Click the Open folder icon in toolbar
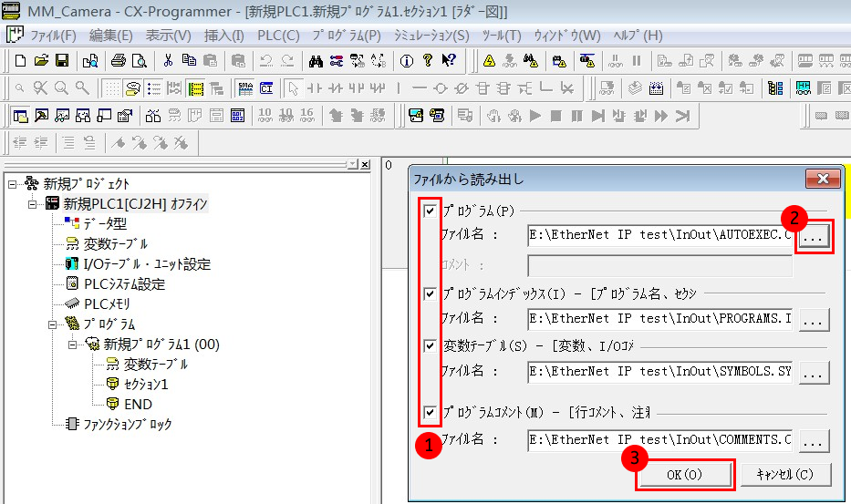Viewport: 851px width, 504px height. [x=41, y=61]
